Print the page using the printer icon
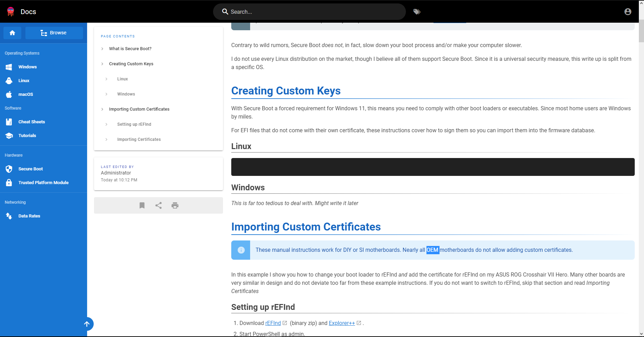Image resolution: width=644 pixels, height=337 pixels. coord(175,205)
